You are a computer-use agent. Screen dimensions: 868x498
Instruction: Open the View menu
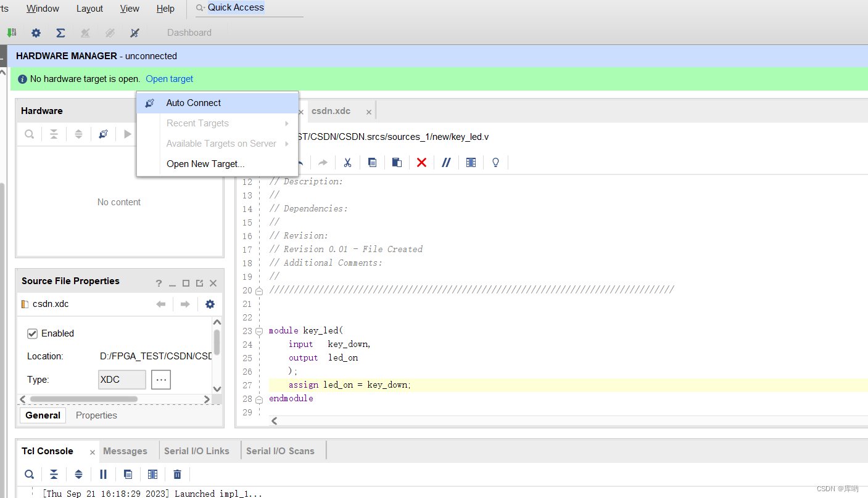coord(130,9)
